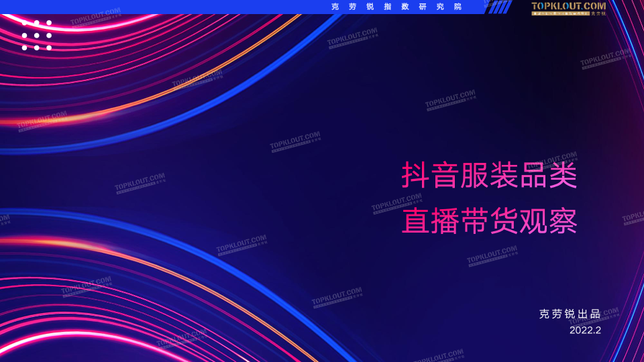Select the 克劳锐出品 credit text
Viewport: 644px width, 362px height.
coord(570,314)
